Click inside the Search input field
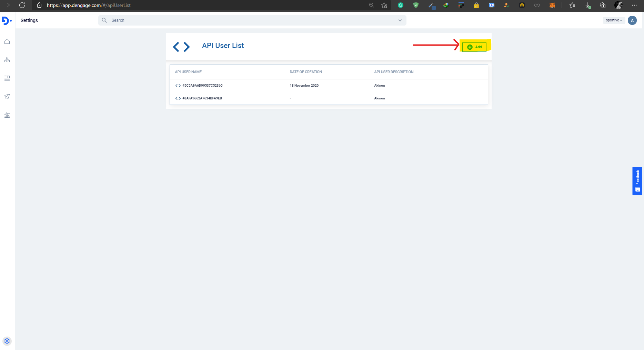Image resolution: width=644 pixels, height=350 pixels. click(x=207, y=20)
